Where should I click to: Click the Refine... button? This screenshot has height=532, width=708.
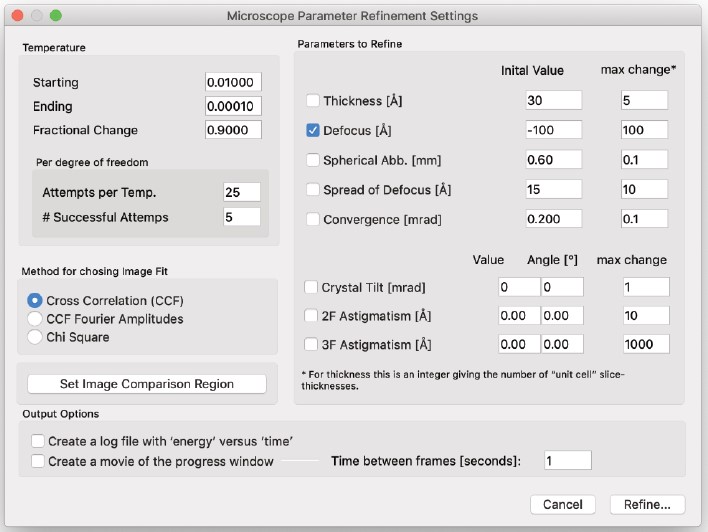[x=647, y=504]
